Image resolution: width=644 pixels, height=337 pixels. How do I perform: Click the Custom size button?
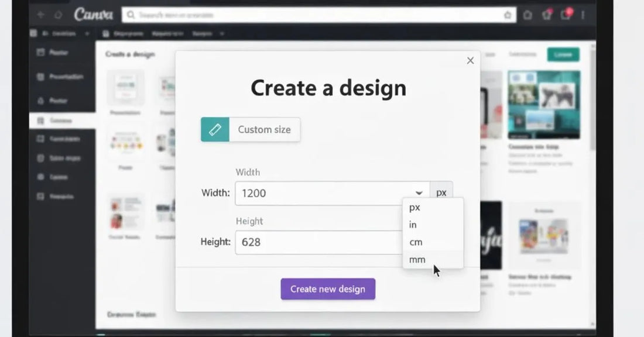(x=264, y=129)
